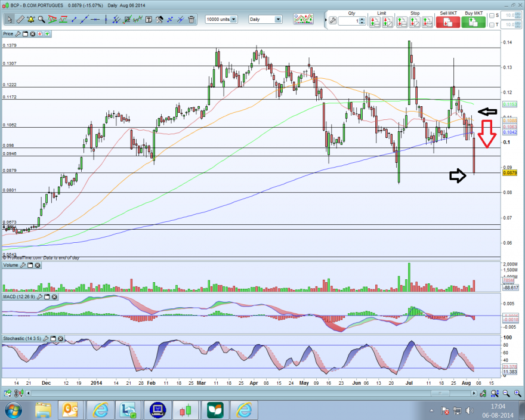525x420 pixels.
Task: Collapse the order toolbar arrow
Action: 326,20
